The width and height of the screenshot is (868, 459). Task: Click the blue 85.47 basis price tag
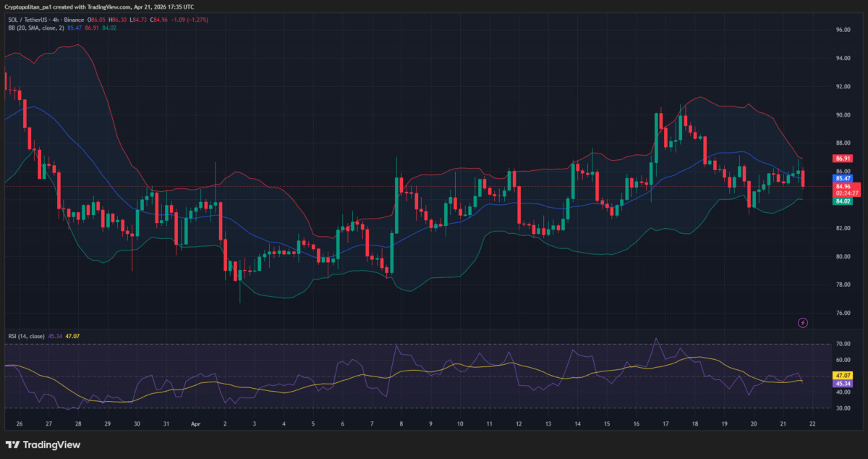coord(841,178)
